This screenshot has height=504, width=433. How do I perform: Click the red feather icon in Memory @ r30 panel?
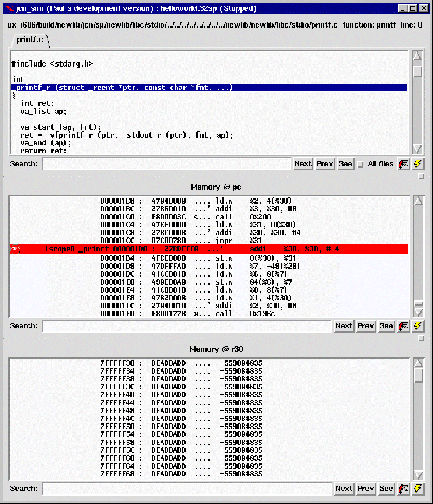(403, 488)
